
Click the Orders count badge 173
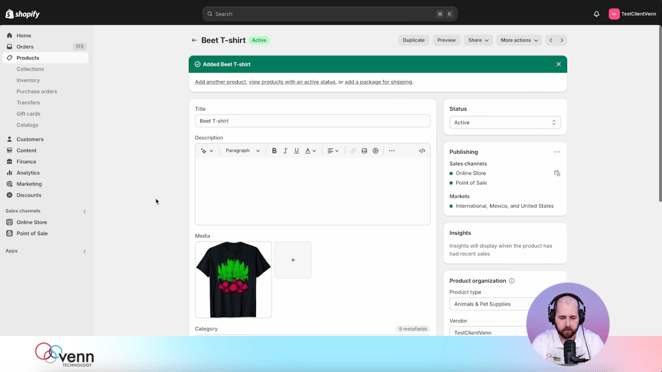click(x=79, y=46)
